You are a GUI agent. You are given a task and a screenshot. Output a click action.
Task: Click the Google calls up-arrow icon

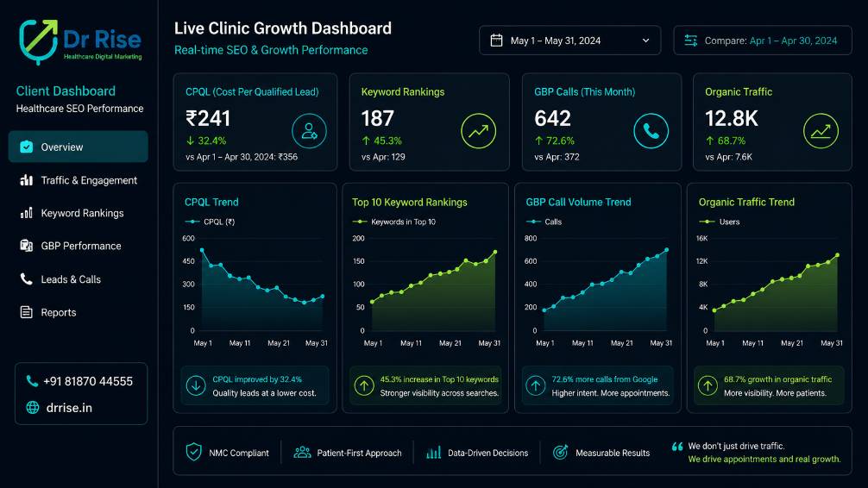tap(535, 385)
